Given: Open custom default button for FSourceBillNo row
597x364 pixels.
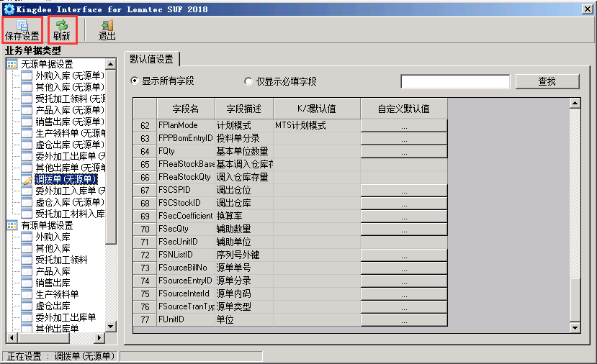Looking at the screenshot, I should click(x=404, y=268).
